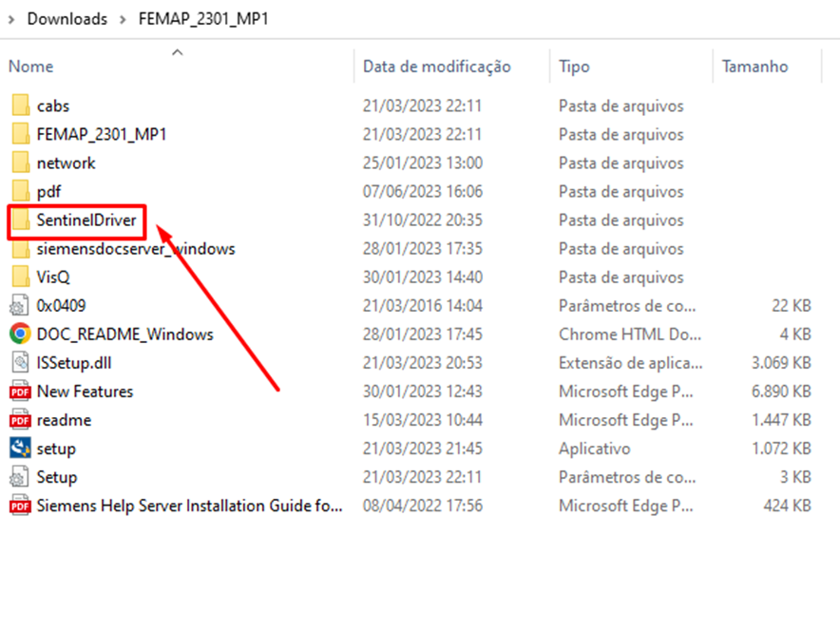Click date 21/03/2016 14:04 cell
The image size is (840, 631).
coord(423,305)
